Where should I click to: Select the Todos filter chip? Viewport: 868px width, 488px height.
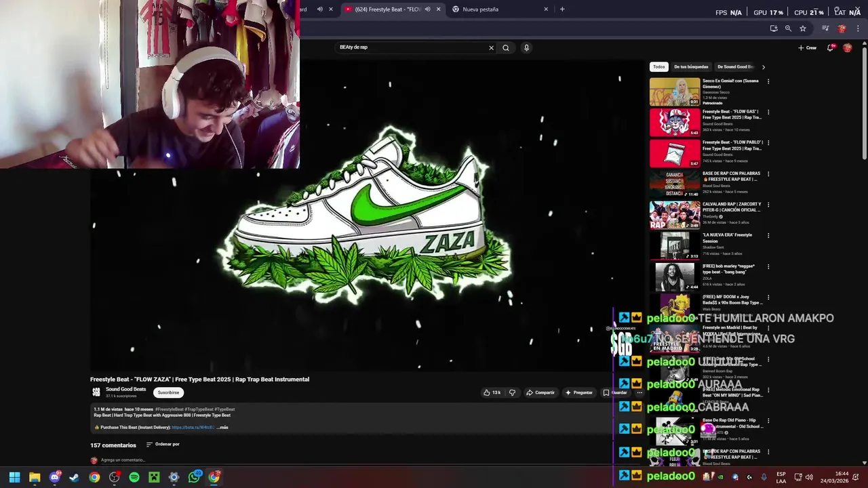click(x=659, y=67)
